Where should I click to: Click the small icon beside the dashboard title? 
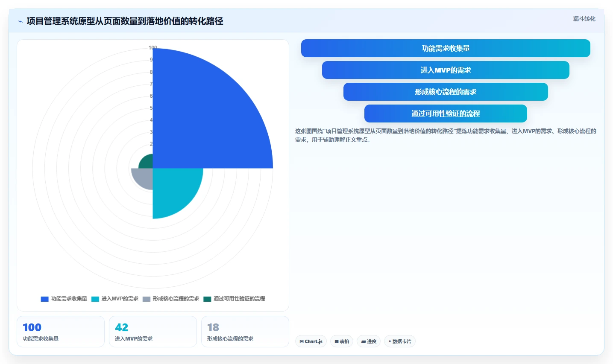point(20,21)
